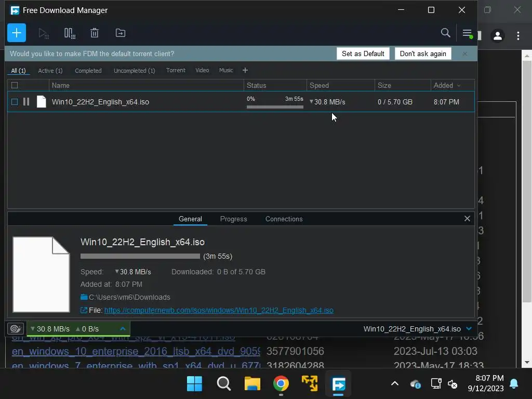Click the Status column header
Screen dimensions: 532x399
pyautogui.click(x=275, y=86)
